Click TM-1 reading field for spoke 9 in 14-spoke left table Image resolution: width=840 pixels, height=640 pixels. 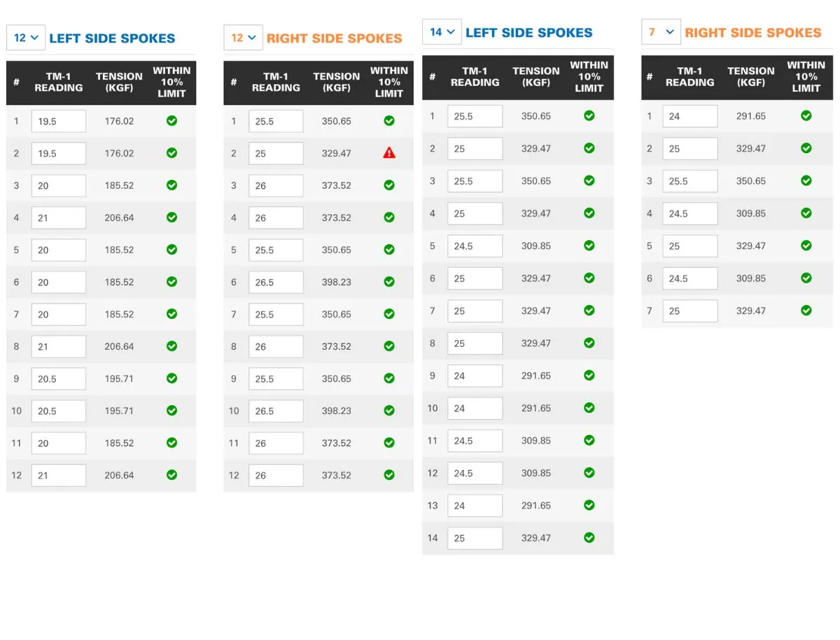(x=475, y=376)
